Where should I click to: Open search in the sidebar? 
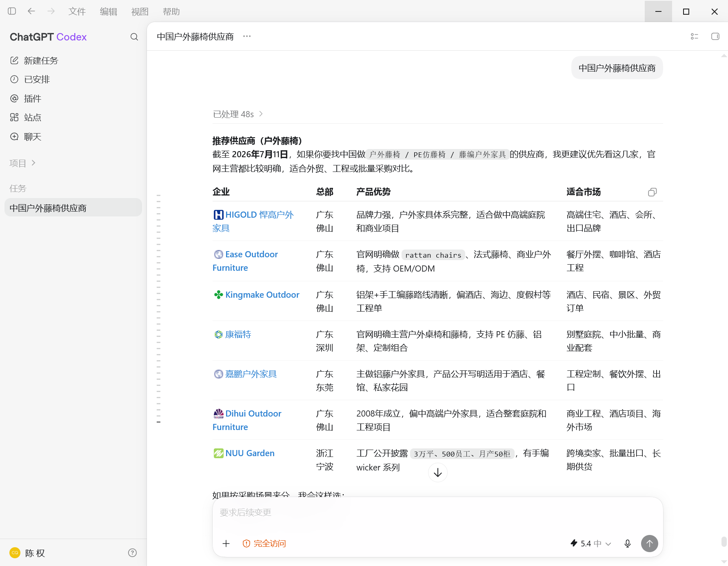134,37
